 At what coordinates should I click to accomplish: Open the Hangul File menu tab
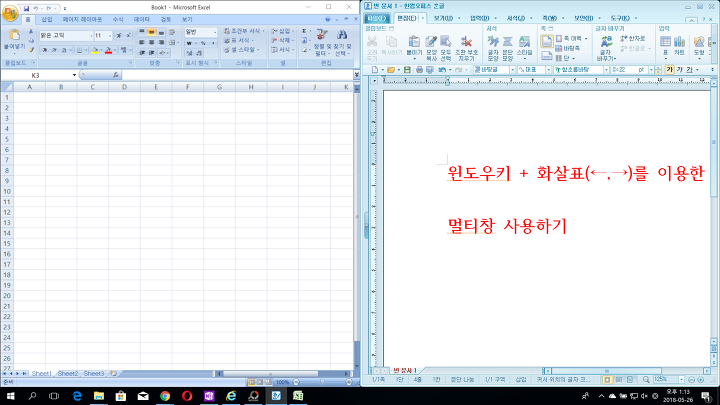point(377,18)
